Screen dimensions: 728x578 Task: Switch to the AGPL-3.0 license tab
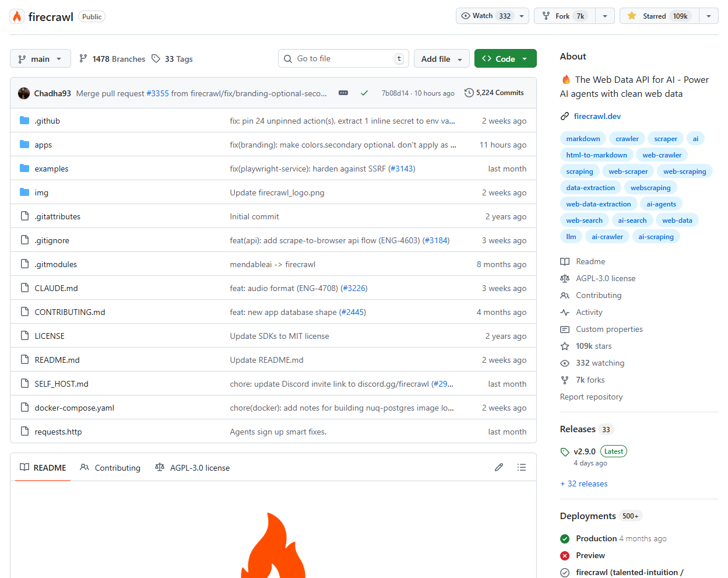pos(192,467)
